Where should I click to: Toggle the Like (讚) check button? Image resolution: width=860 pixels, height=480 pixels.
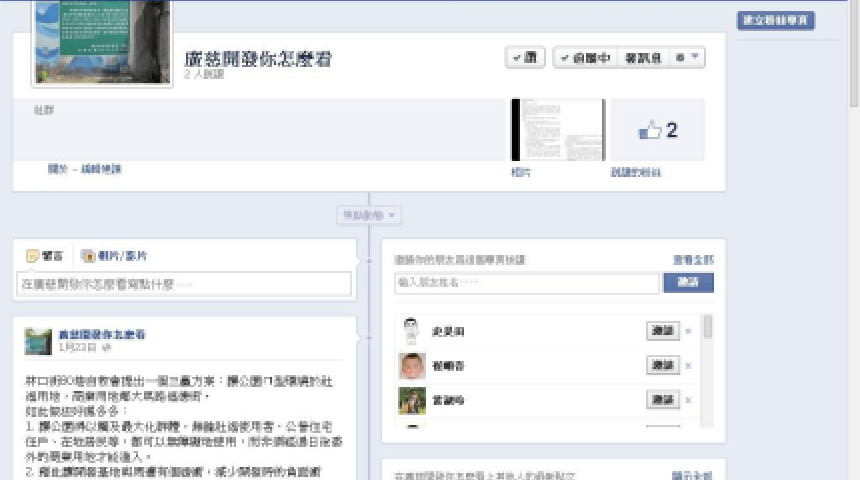(x=525, y=58)
